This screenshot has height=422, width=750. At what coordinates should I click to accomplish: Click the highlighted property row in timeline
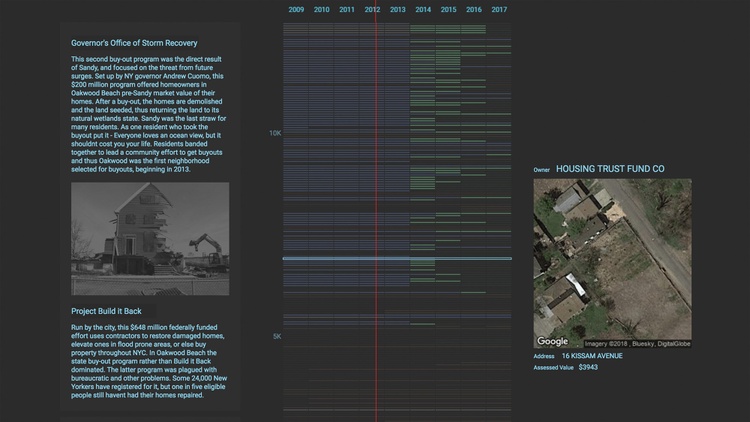pos(397,258)
